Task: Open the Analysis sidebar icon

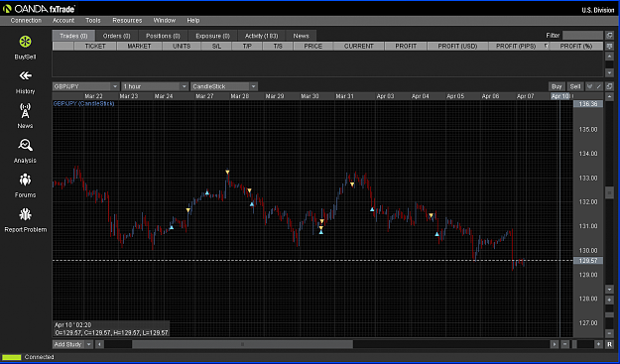Action: point(26,146)
